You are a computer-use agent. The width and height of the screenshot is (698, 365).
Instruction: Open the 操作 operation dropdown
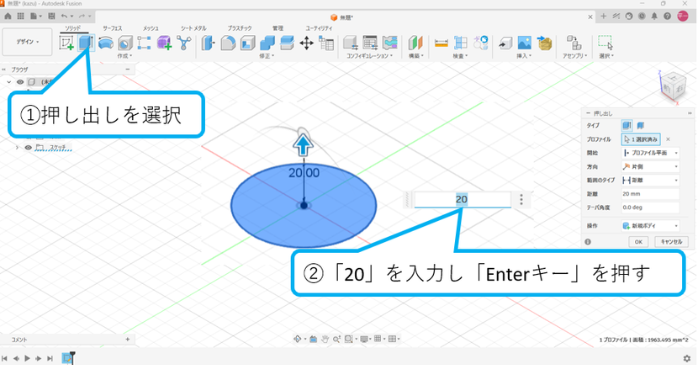(x=650, y=226)
